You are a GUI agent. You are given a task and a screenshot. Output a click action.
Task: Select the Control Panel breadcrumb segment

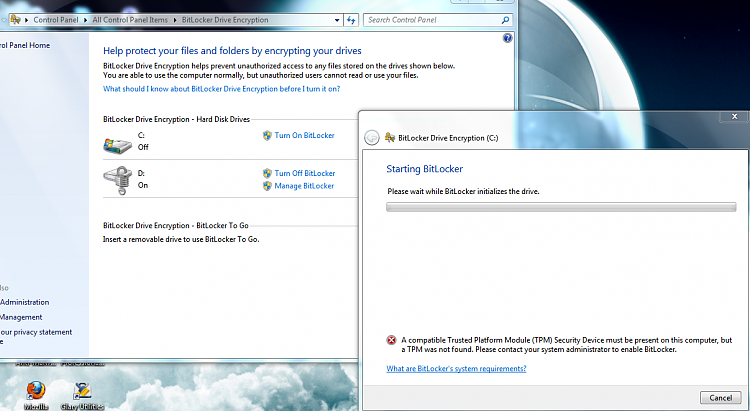pyautogui.click(x=55, y=20)
